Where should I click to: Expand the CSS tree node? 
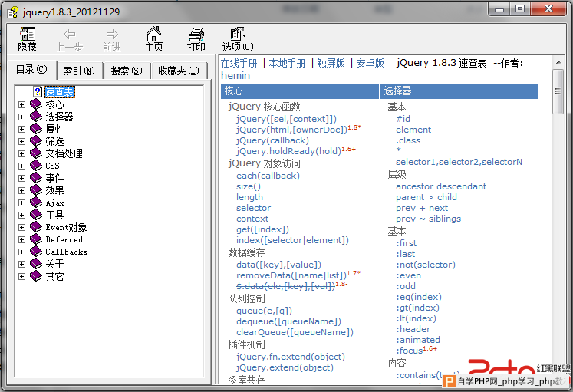(22, 166)
